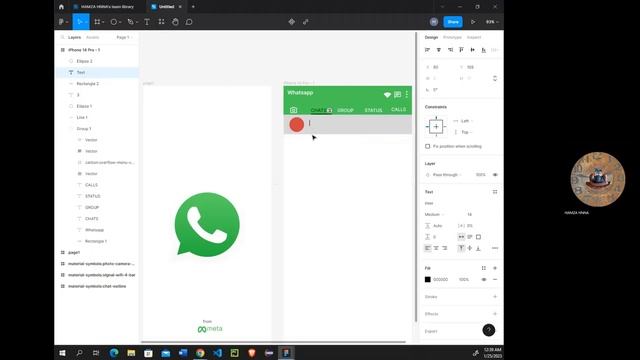Select the Ellipse shape tool
The width and height of the screenshot is (640, 360).
coord(115,22)
